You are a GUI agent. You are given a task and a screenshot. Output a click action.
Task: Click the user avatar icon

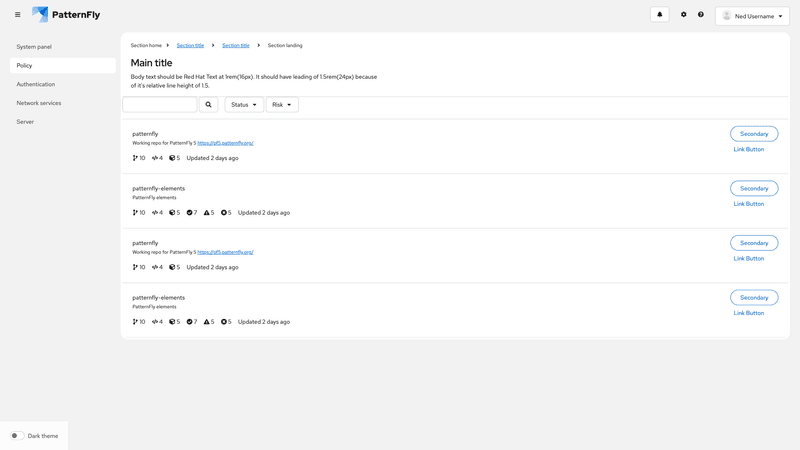coord(727,16)
